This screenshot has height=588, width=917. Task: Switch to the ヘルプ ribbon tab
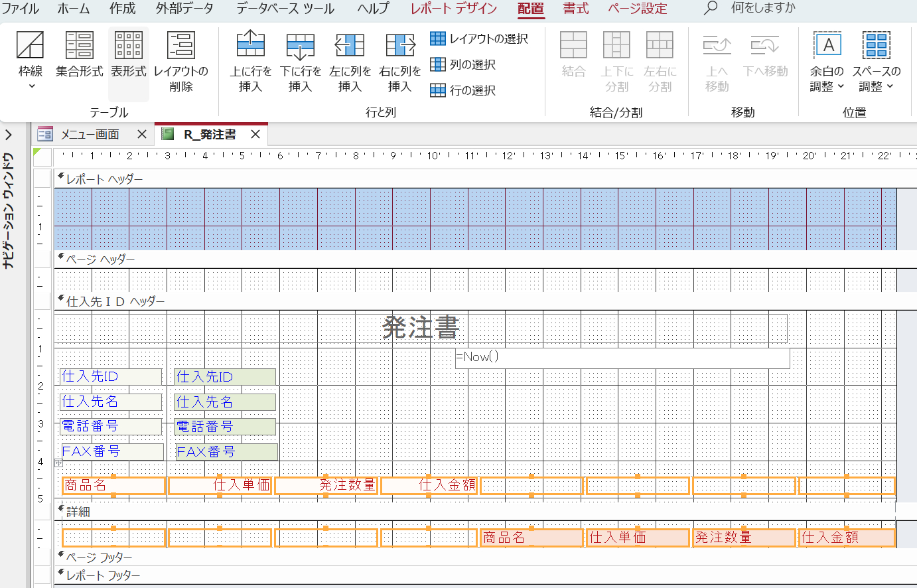tap(374, 9)
